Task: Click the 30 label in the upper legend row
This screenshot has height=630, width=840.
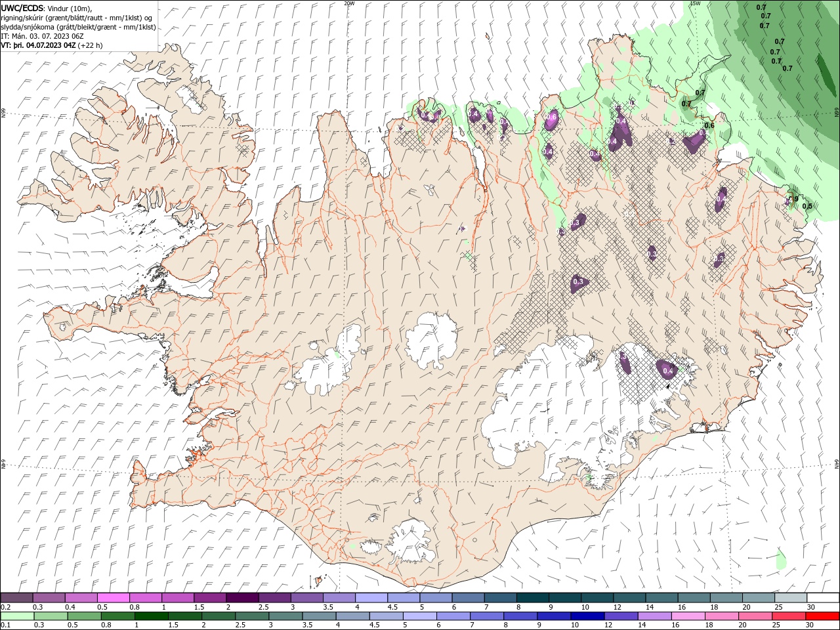Action: [x=810, y=607]
